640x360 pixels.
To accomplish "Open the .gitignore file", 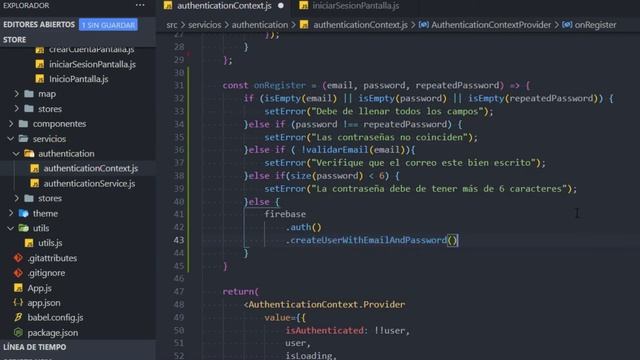I will click(46, 273).
